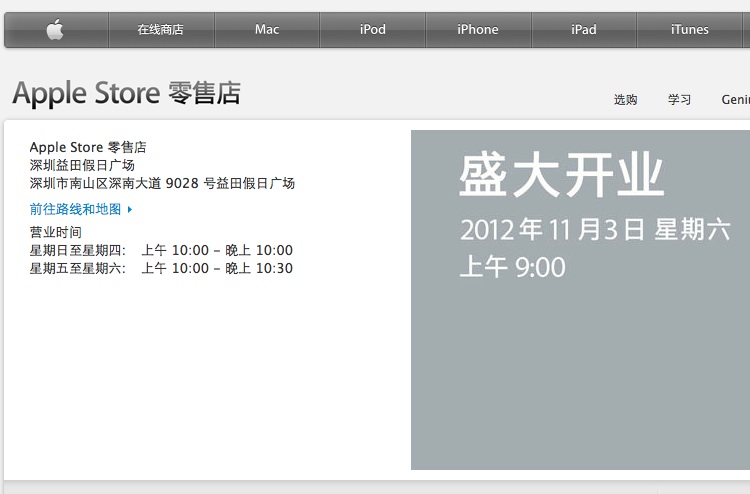
Task: Click the blue arrow beside 前往路线和地图
Action: 130,209
